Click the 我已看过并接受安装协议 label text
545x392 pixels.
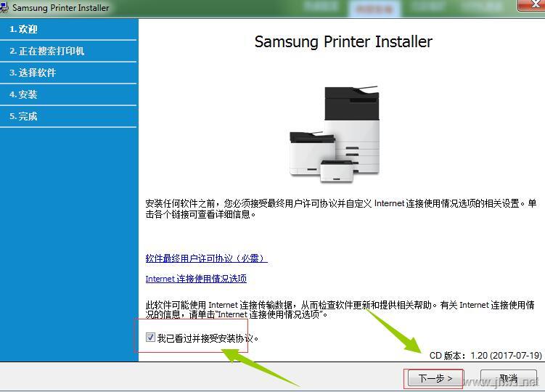coord(208,338)
